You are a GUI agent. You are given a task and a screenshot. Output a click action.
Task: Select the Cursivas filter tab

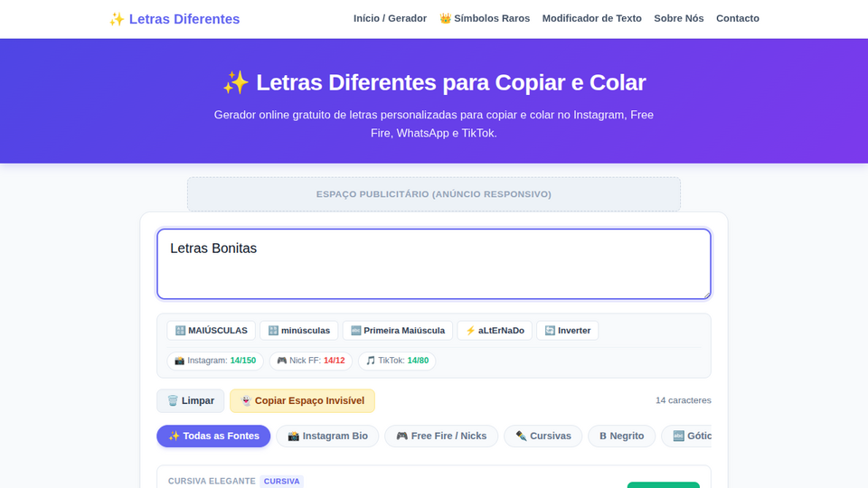[543, 436]
